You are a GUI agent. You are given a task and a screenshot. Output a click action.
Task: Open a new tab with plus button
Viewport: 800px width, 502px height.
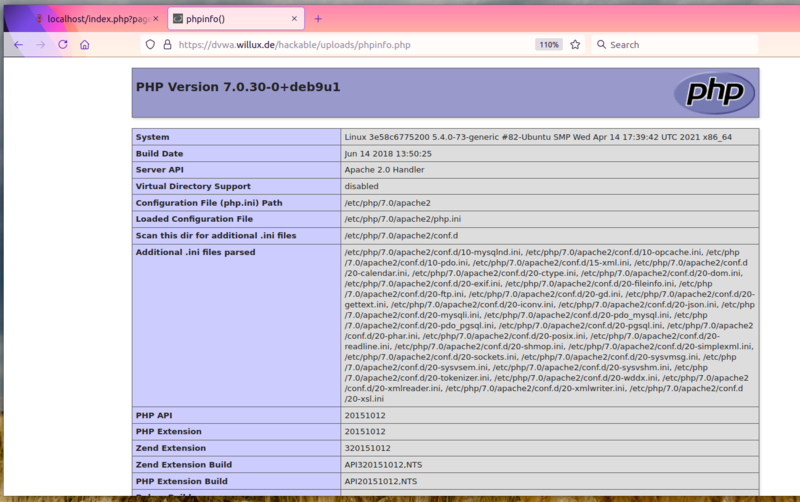[x=318, y=19]
